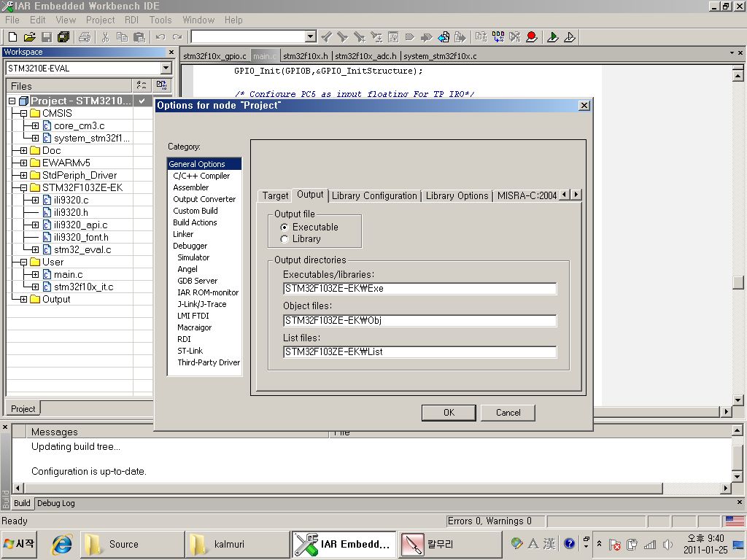Switch to the Library Options tab
The width and height of the screenshot is (747, 560).
(x=457, y=195)
